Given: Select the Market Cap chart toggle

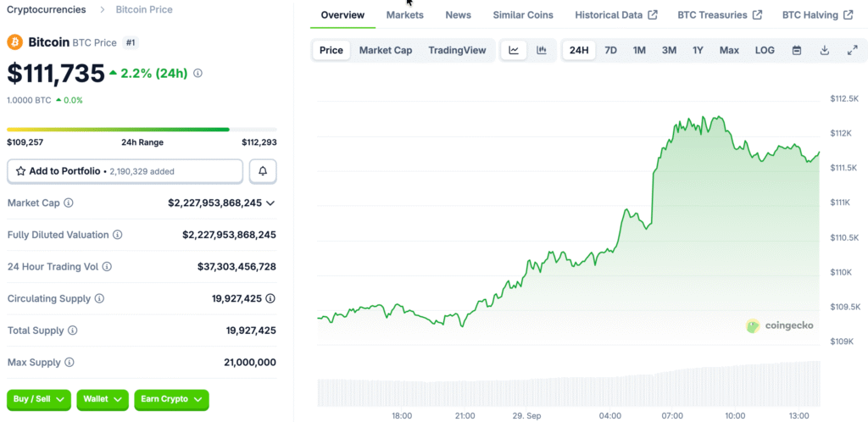Looking at the screenshot, I should point(386,50).
